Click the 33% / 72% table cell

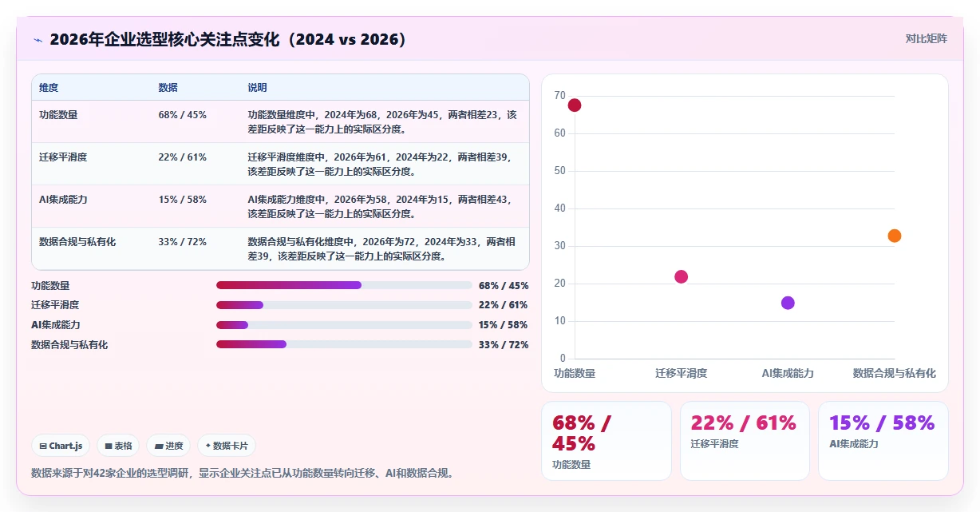point(183,241)
